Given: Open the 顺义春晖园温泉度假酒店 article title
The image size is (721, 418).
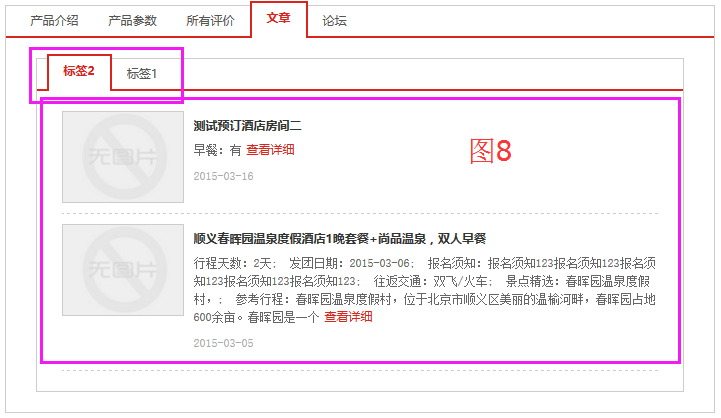Looking at the screenshot, I should (x=339, y=238).
